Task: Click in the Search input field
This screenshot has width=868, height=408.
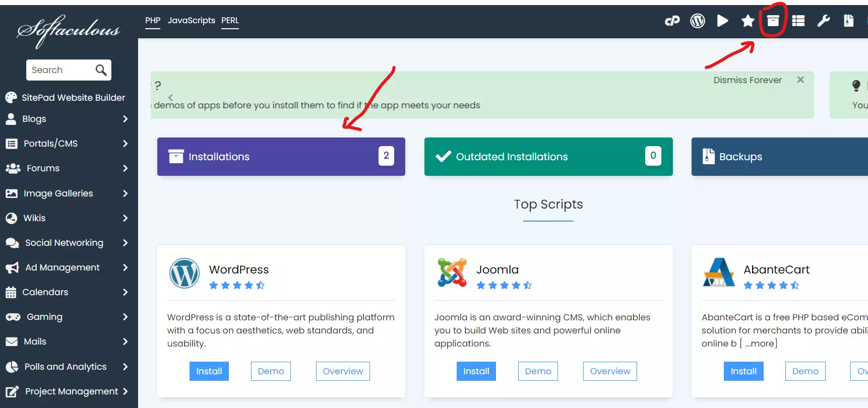Action: pos(60,70)
